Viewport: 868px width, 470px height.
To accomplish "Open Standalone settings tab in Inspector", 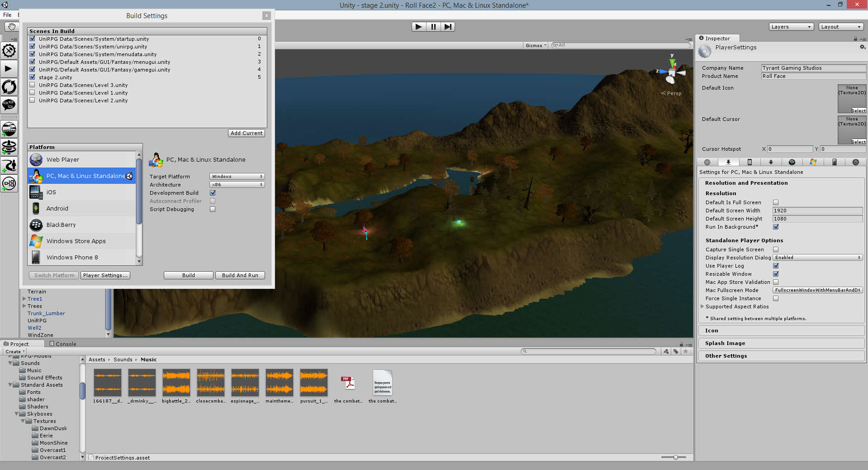I will tap(728, 162).
